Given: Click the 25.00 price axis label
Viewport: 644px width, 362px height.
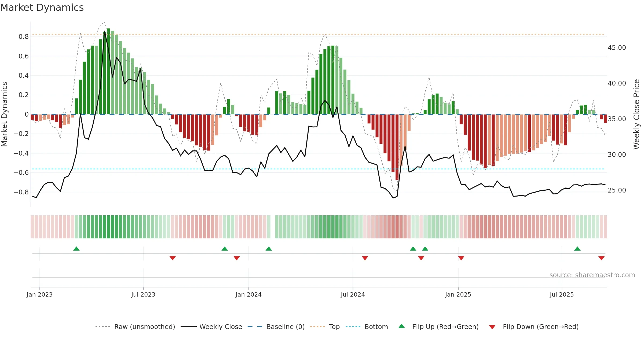Looking at the screenshot, I should [617, 190].
